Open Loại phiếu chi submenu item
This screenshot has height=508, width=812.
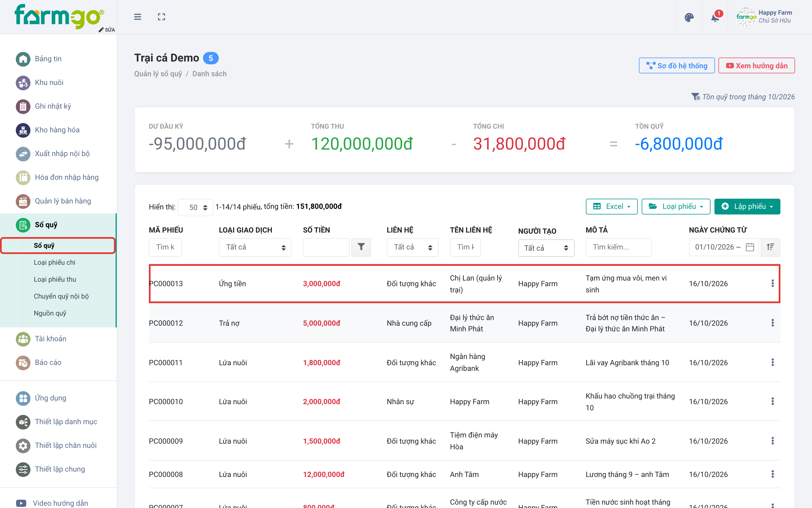pyautogui.click(x=54, y=262)
